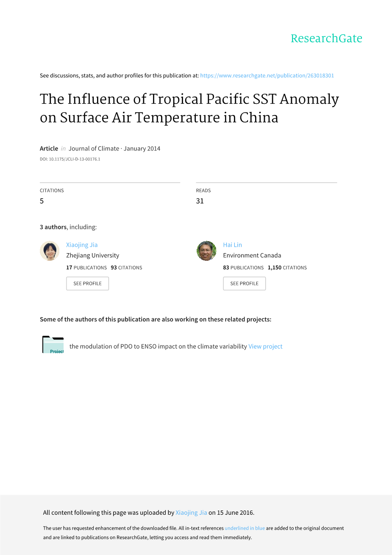Viewport: 392px width, 555px height.
Task: Open Hai Lin author name link
Action: tap(232, 245)
